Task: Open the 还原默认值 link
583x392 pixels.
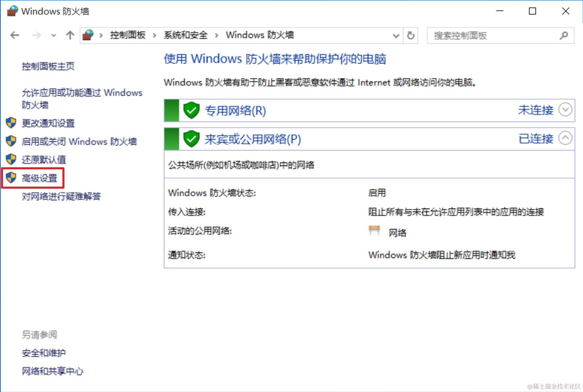Action: pyautogui.click(x=44, y=160)
